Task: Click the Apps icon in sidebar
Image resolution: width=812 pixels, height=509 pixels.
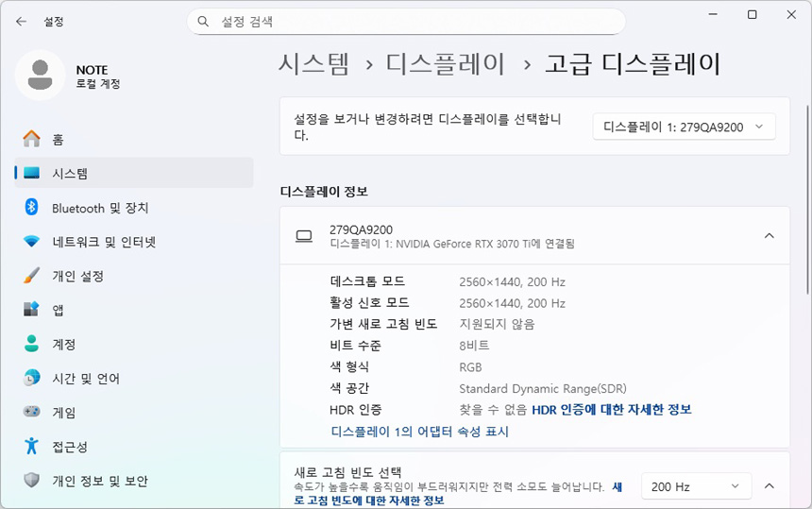Action: pos(32,310)
